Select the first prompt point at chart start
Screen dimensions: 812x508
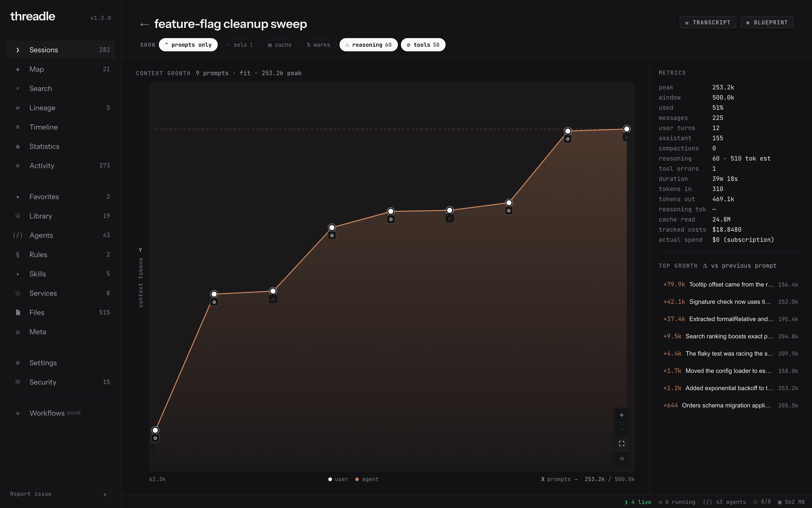coord(155,430)
